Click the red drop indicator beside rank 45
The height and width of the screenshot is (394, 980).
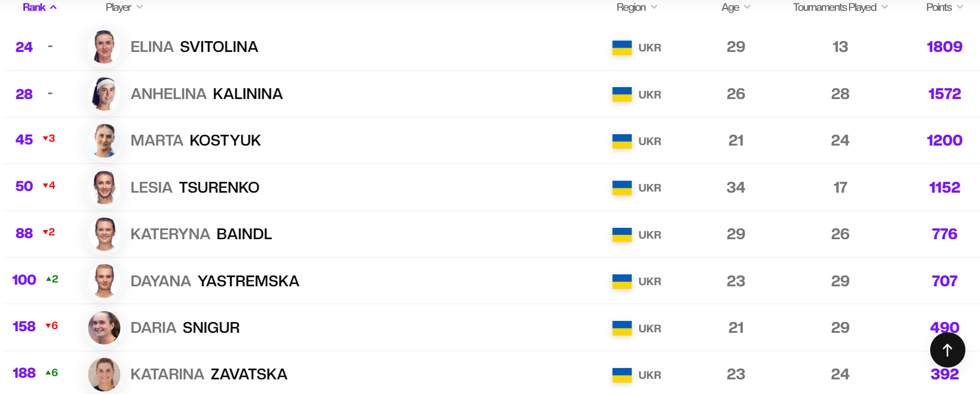[x=49, y=139]
